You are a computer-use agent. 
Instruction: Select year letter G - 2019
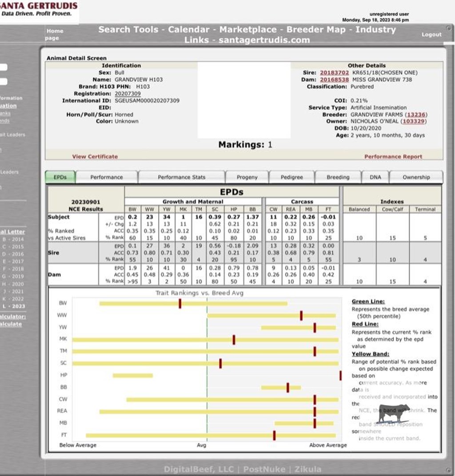pos(13,276)
